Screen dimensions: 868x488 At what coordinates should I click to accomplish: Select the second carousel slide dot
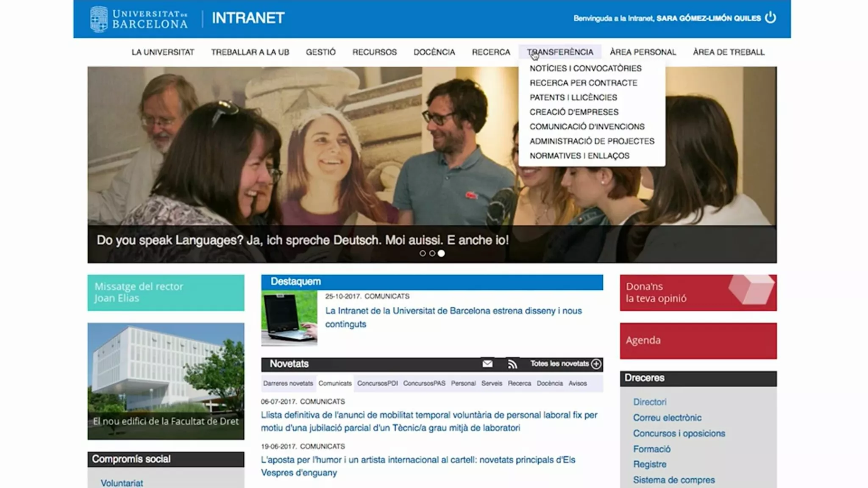pyautogui.click(x=432, y=253)
